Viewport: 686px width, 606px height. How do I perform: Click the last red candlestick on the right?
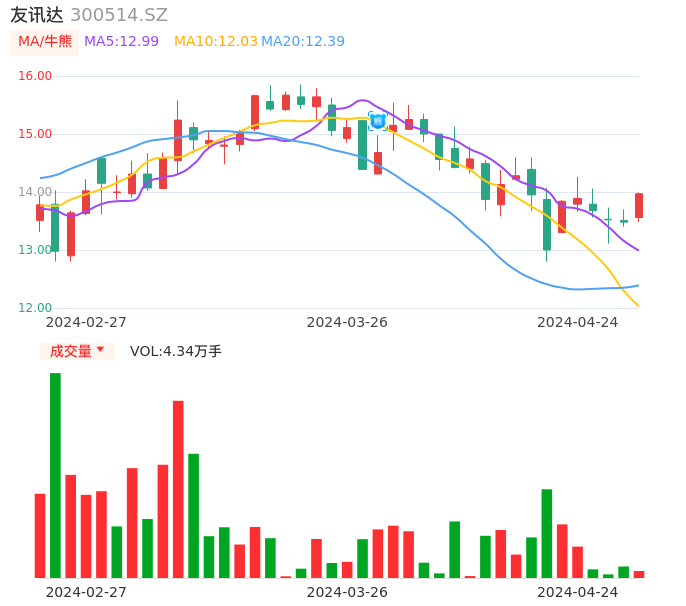(639, 206)
